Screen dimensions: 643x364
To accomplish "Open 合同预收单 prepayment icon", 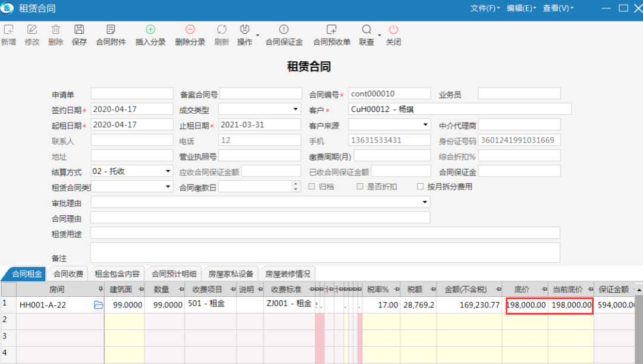I will 331,30.
